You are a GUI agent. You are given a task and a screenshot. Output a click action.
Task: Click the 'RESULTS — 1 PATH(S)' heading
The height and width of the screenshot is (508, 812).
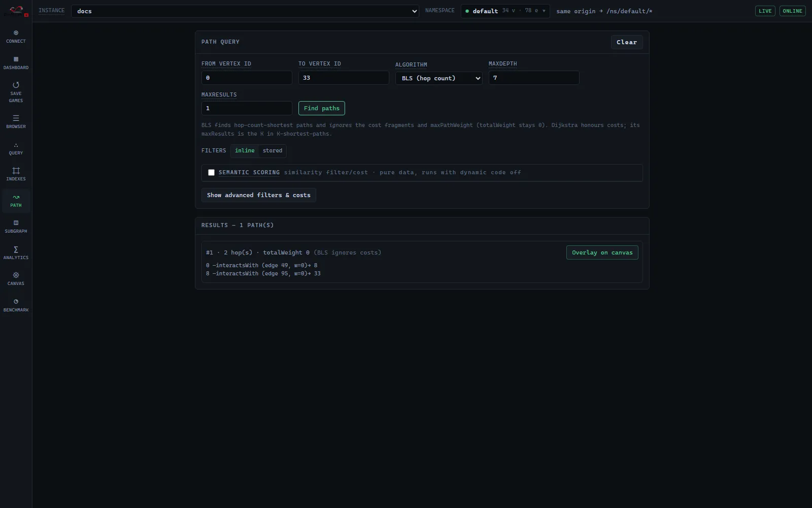click(x=238, y=225)
